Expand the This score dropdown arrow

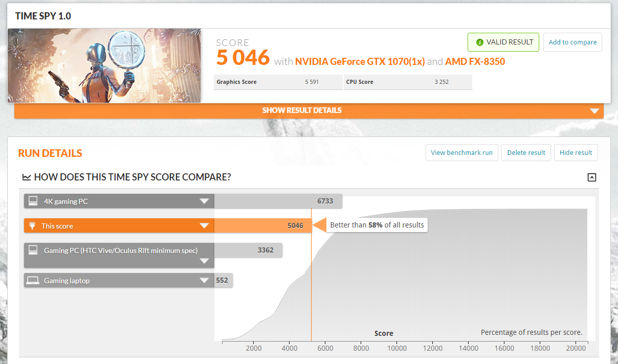click(x=204, y=225)
